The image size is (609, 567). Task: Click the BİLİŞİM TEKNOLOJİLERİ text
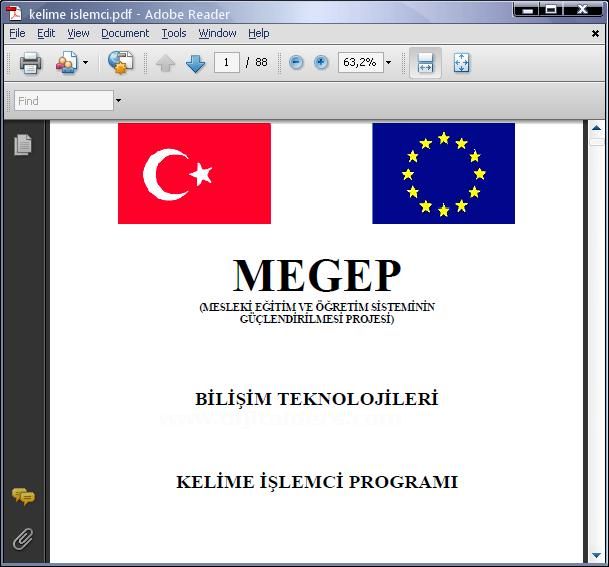click(x=317, y=399)
